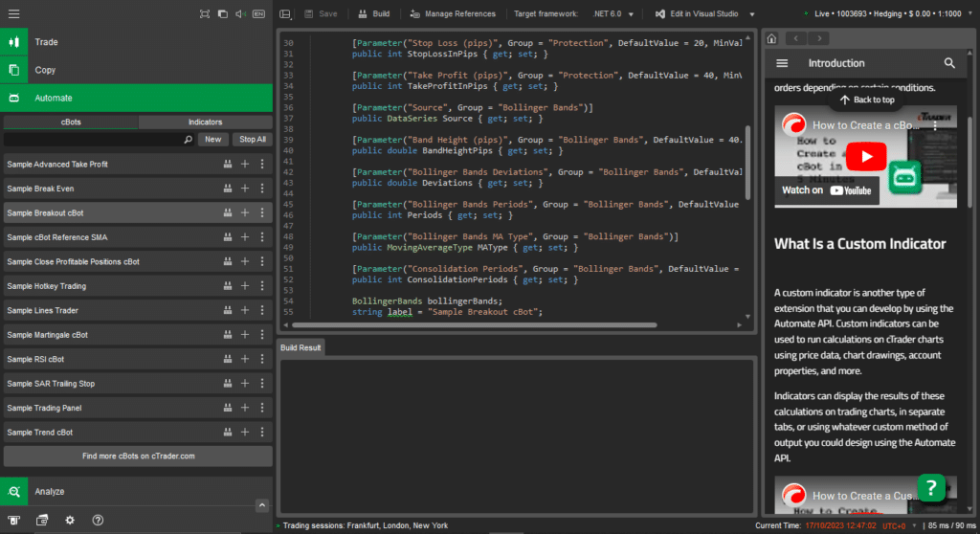Click Find more cBots on cTrader.com
The height and width of the screenshot is (534, 980).
tap(138, 456)
